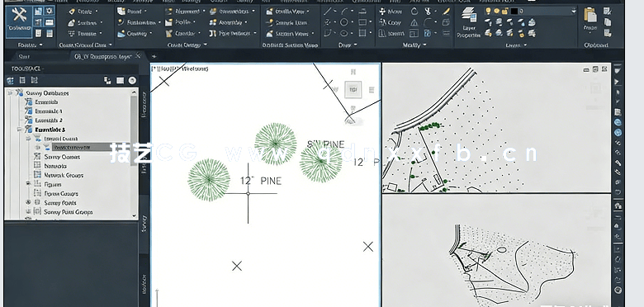This screenshot has width=644, height=307.
Task: Select the Move tool
Action: click(x=391, y=12)
